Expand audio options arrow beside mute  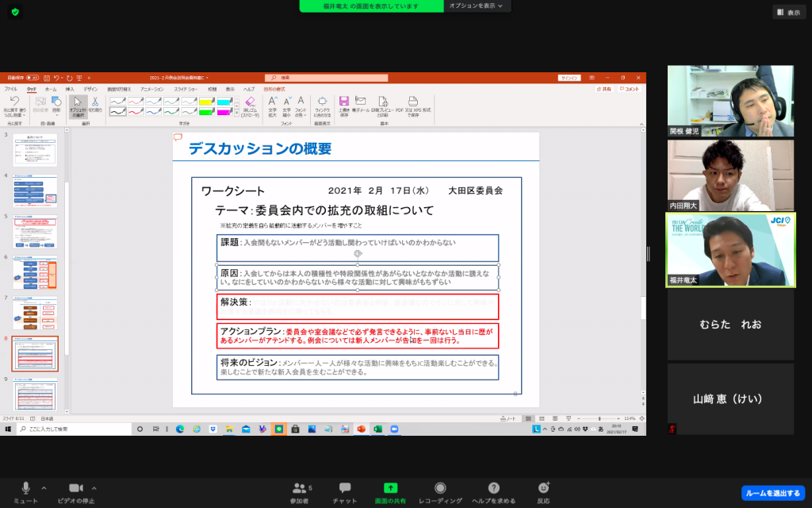tap(44, 487)
